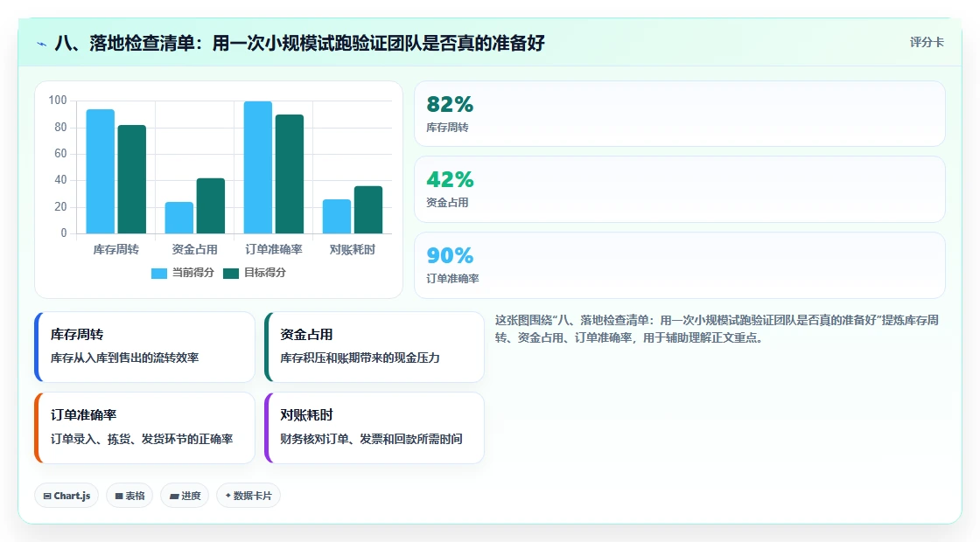This screenshot has width=980, height=542.
Task: Toggle the 当前得分 legend swatch
Action: pos(158,273)
